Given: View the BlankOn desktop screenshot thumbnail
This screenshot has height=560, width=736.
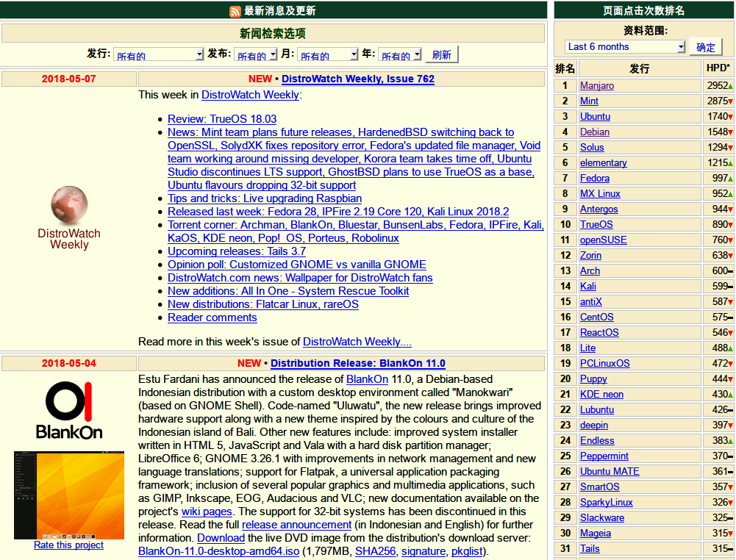Looking at the screenshot, I should tap(69, 495).
